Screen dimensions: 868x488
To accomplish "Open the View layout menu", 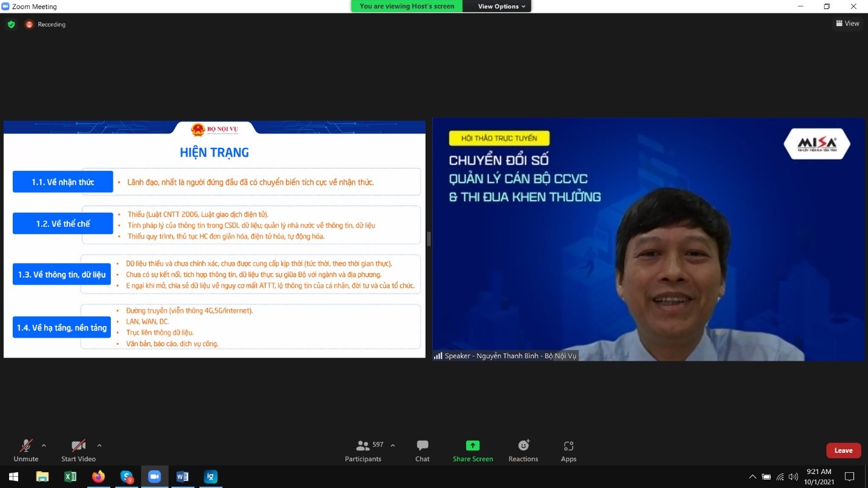I will pos(847,24).
